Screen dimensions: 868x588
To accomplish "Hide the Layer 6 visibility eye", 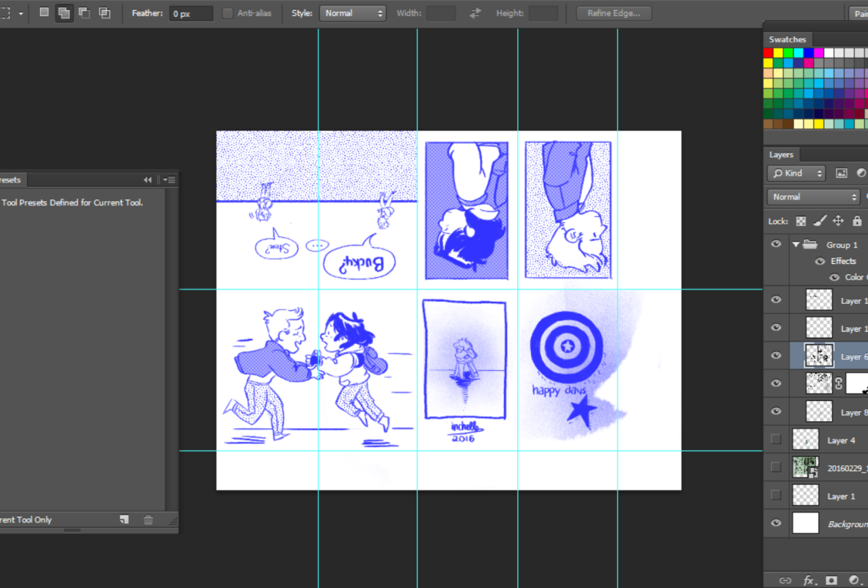I will [776, 355].
